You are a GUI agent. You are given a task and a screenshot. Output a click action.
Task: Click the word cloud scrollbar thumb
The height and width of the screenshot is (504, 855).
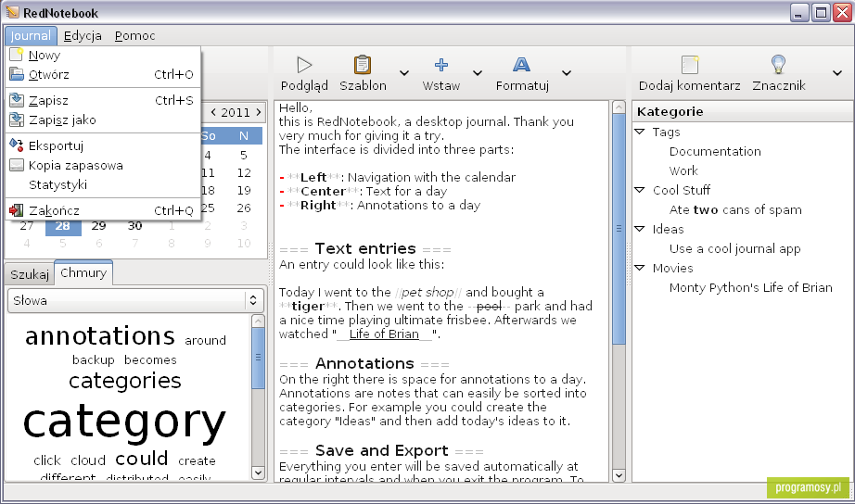coord(258,358)
